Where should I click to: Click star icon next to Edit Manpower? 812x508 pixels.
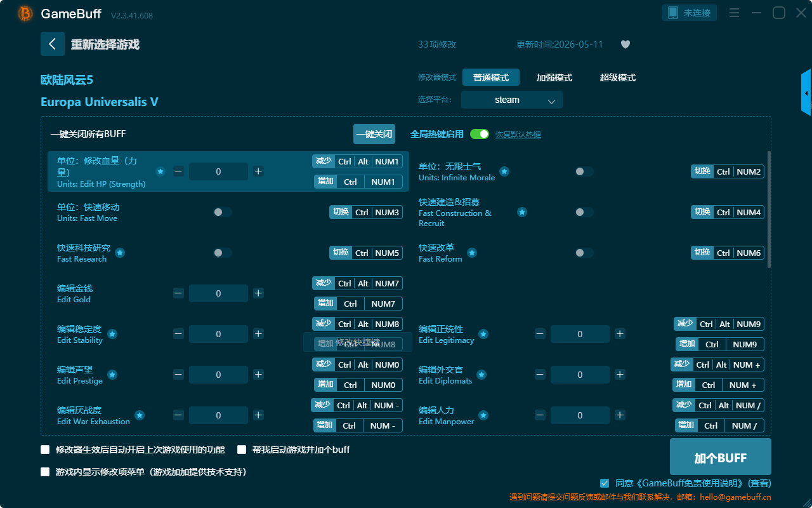[483, 415]
